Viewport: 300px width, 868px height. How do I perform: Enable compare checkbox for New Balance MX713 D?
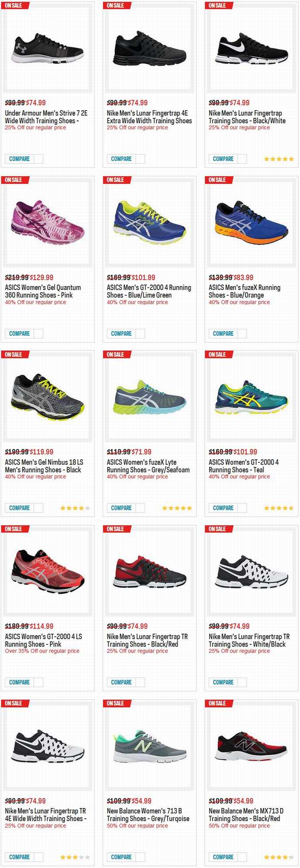coord(242,857)
